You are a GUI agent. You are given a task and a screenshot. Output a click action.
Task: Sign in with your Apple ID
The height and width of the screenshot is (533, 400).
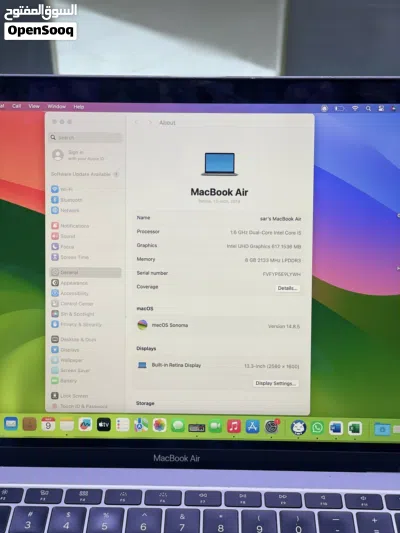click(x=78, y=155)
